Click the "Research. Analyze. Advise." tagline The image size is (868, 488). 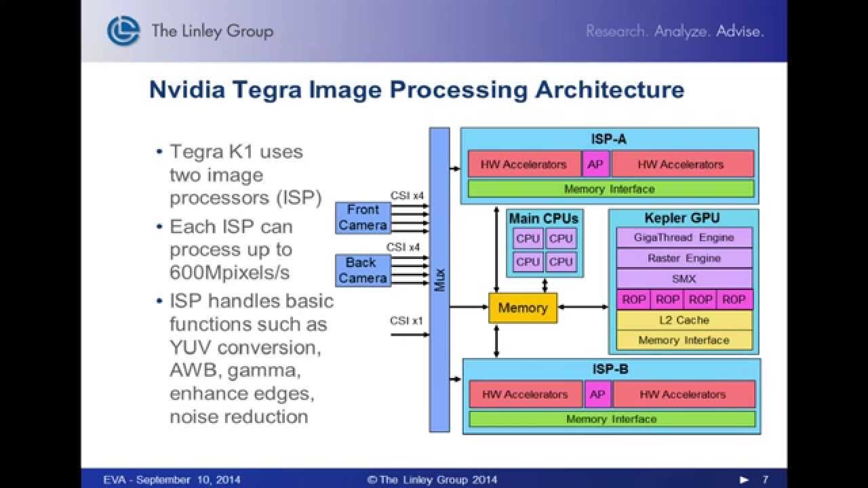coord(675,31)
